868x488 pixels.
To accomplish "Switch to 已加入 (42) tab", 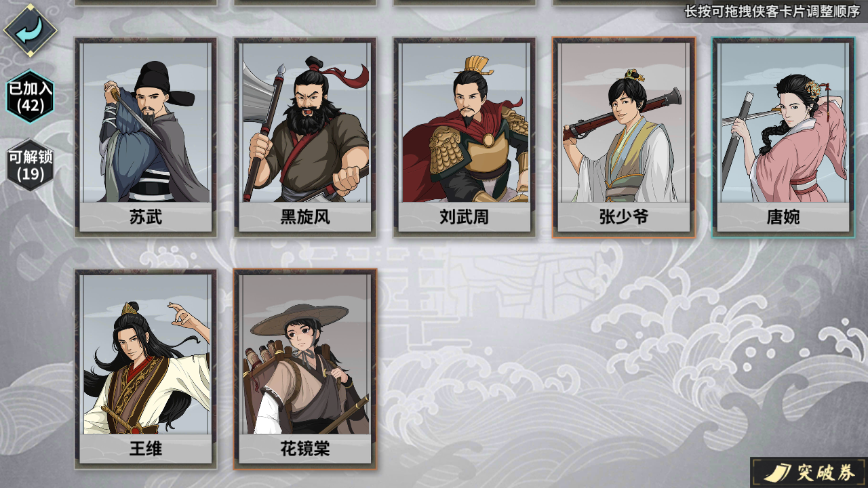I will [30, 96].
